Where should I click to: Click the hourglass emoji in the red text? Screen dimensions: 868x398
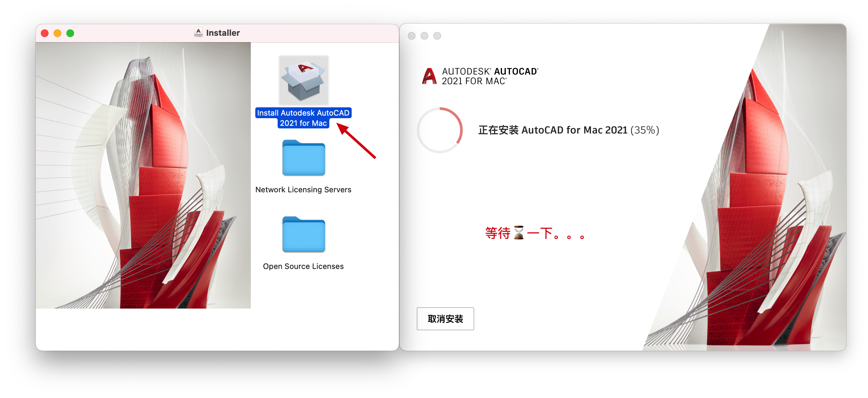click(519, 233)
